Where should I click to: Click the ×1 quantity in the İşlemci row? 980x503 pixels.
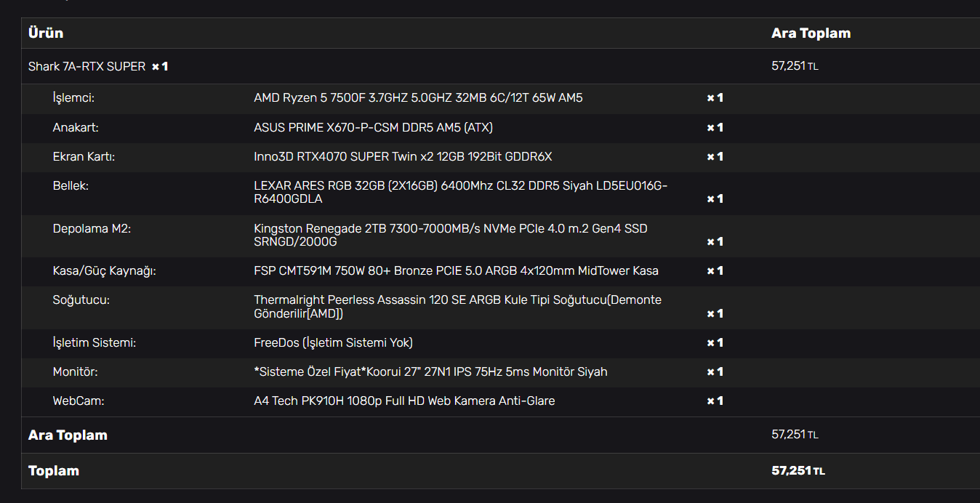[715, 97]
